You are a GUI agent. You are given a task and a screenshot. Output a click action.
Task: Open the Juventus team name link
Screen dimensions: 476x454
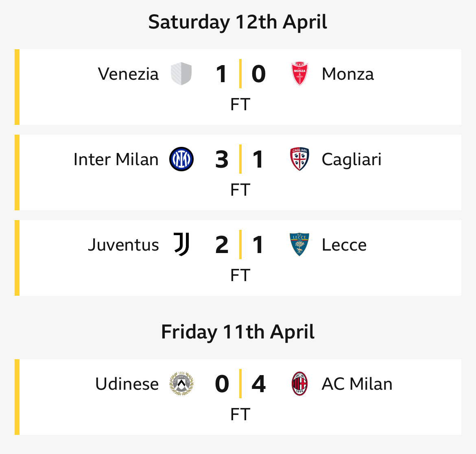coord(123,245)
